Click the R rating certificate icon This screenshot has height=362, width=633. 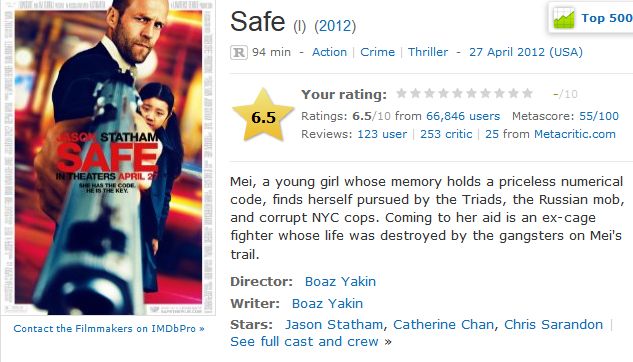pos(239,52)
